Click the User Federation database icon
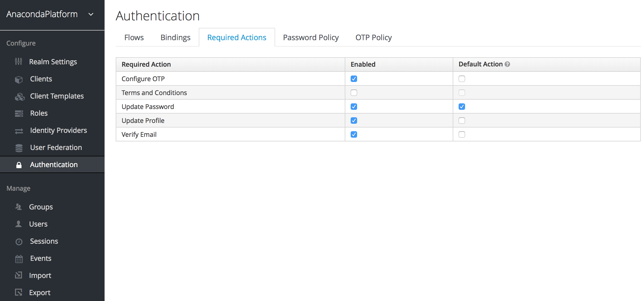Image resolution: width=644 pixels, height=301 pixels. (19, 148)
